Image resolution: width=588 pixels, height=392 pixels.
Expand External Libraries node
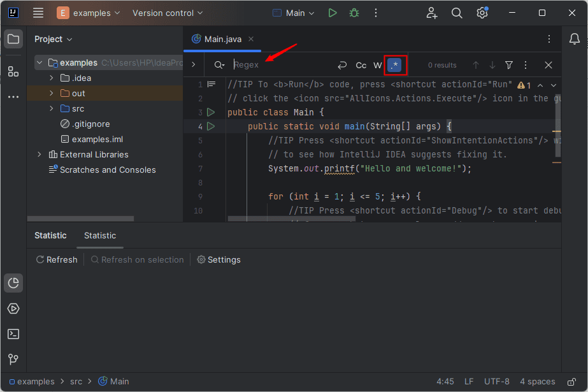tap(39, 154)
